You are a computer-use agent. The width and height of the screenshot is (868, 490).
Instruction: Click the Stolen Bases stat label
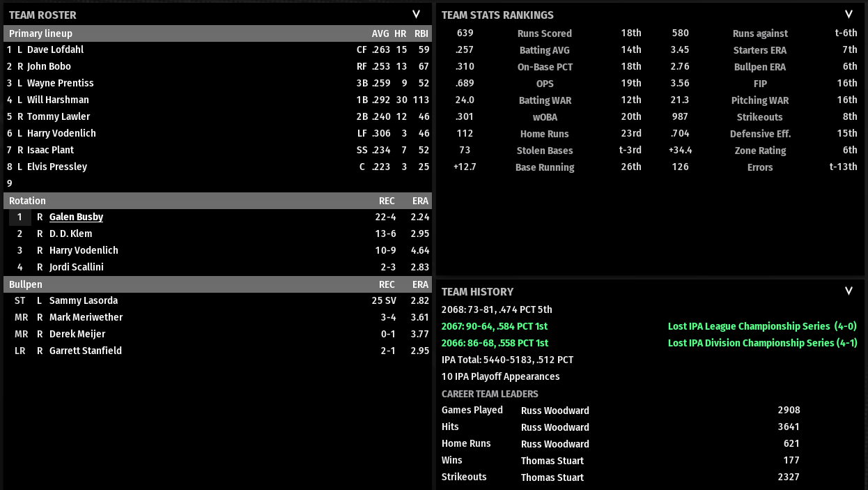545,151
